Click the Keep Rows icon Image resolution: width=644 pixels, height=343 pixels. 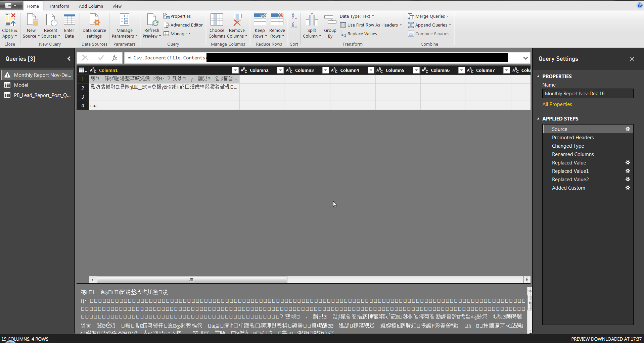coord(260,20)
